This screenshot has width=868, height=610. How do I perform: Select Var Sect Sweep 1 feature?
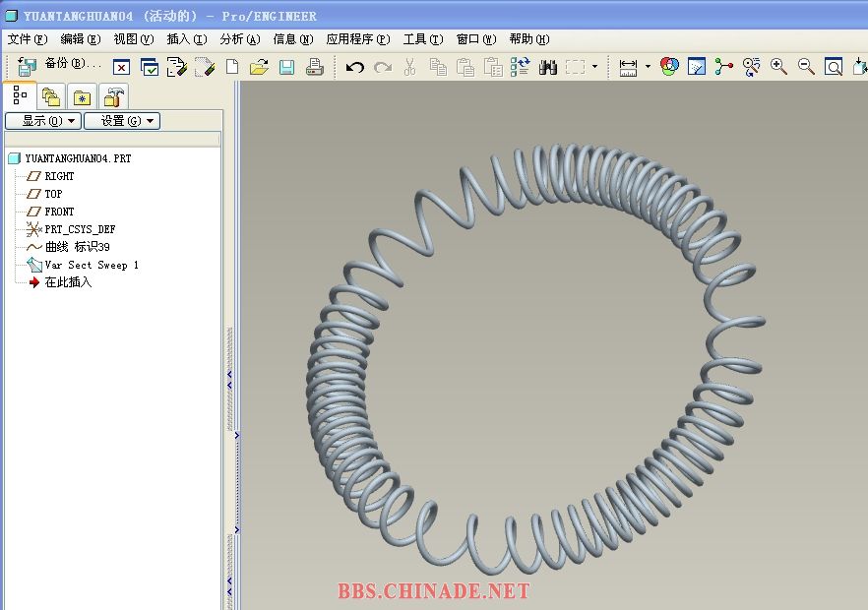(x=91, y=265)
